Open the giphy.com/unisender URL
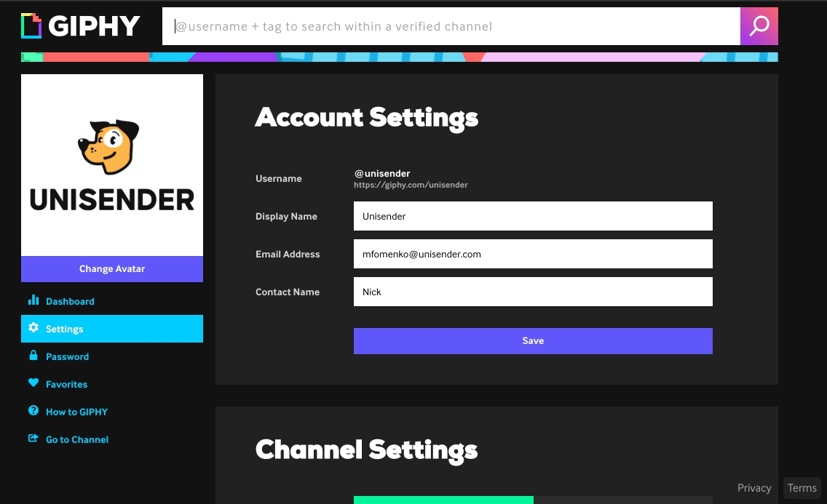The height and width of the screenshot is (504, 827). 411,185
